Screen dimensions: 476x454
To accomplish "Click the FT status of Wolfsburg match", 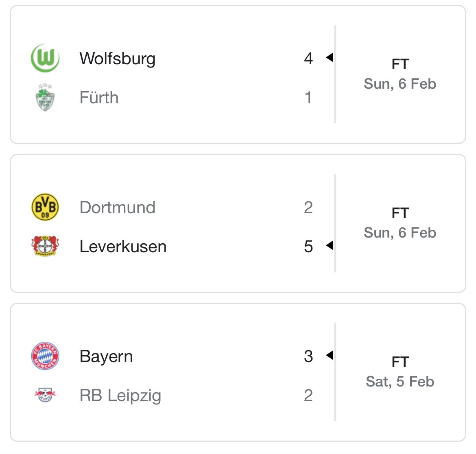I will tap(400, 64).
